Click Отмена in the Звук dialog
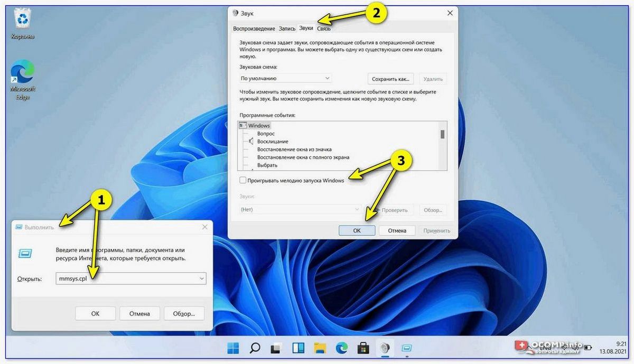The height and width of the screenshot is (364, 634). [x=397, y=230]
